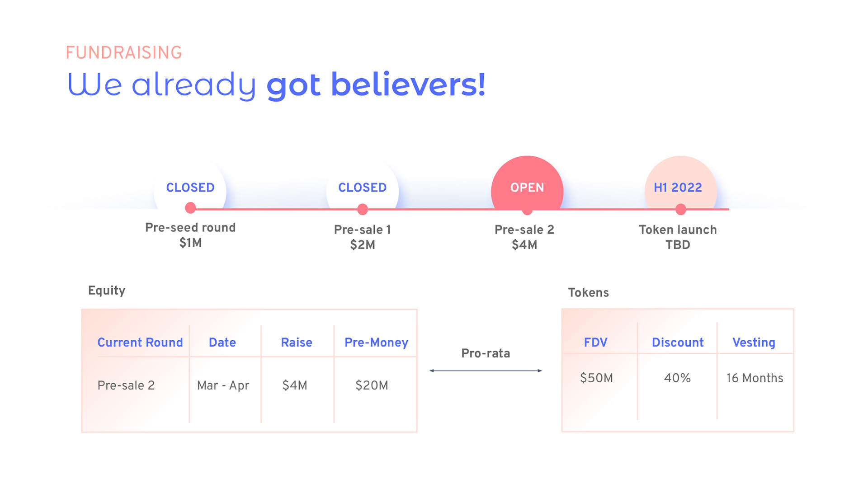This screenshot has width=868, height=488.
Task: Select the FDV column header
Action: tap(595, 343)
